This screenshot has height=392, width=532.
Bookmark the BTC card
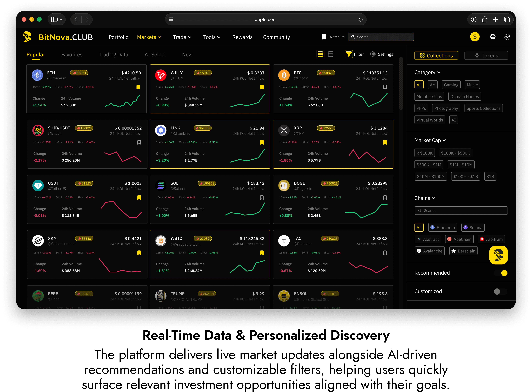(x=385, y=87)
